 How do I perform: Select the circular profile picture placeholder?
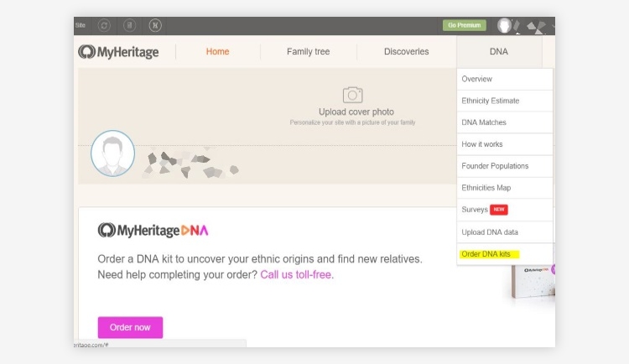point(112,153)
